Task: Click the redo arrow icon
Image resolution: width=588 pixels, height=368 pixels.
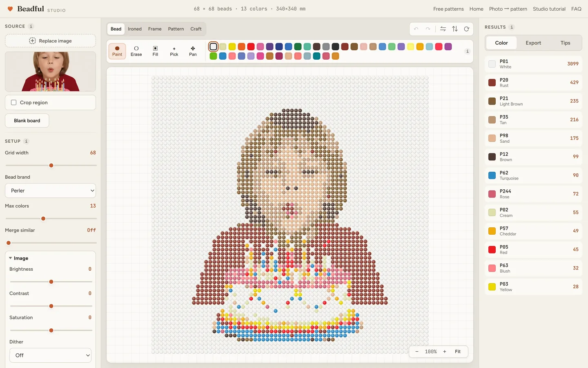Action: 428,29
